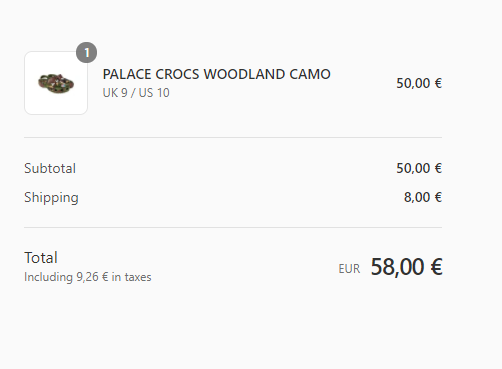Click the EUR currency label
502x369 pixels.
[x=349, y=269]
